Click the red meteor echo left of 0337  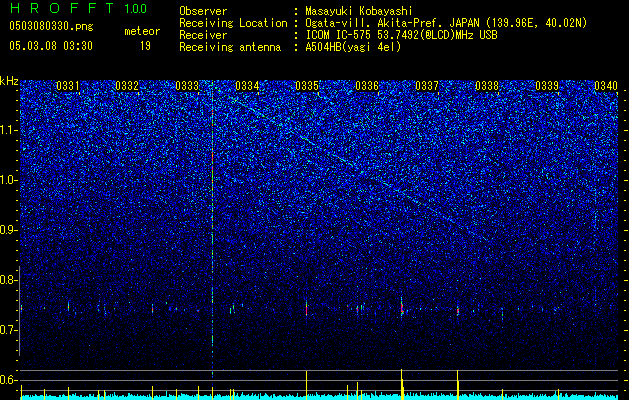402,307
